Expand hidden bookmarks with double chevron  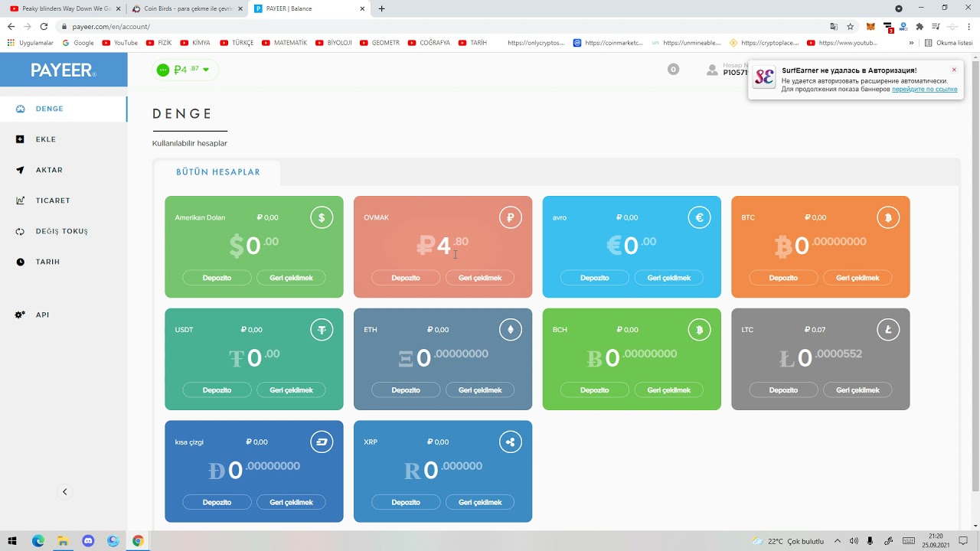pos(911,43)
